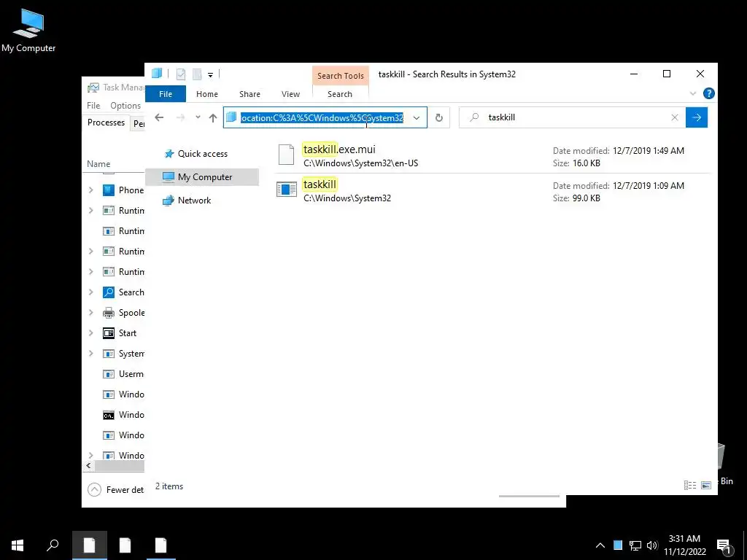The image size is (747, 560).
Task: Switch to the Share ribbon tab
Action: point(249,94)
